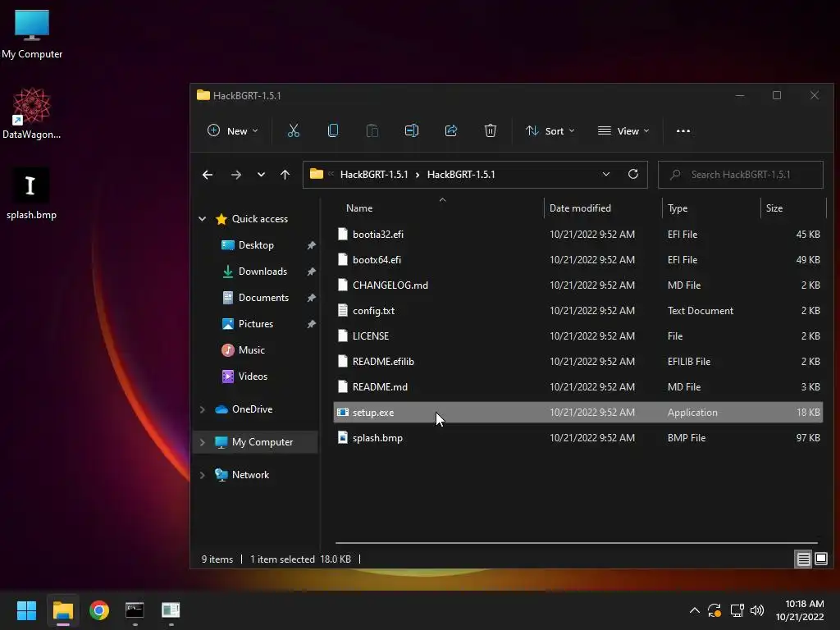Launch Chrome from the taskbar

tap(99, 610)
